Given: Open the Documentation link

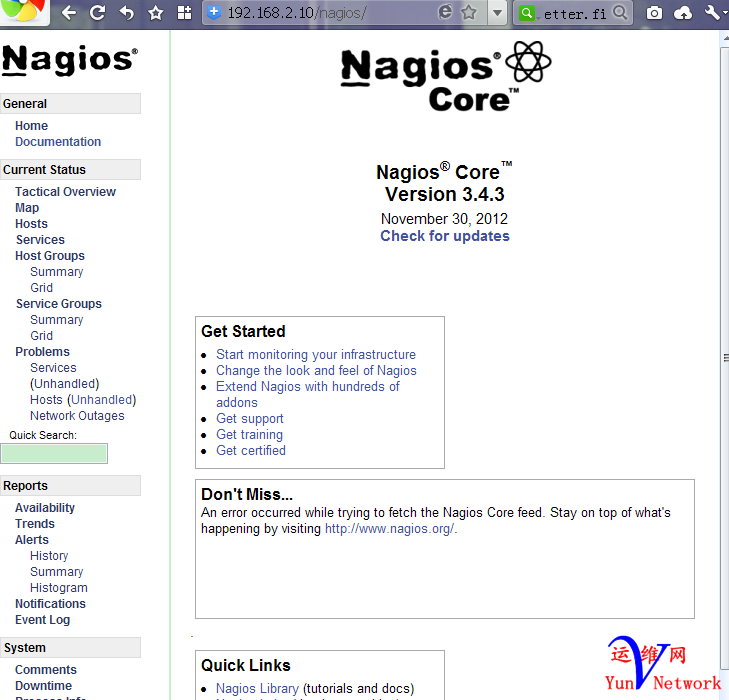Looking at the screenshot, I should point(58,142).
